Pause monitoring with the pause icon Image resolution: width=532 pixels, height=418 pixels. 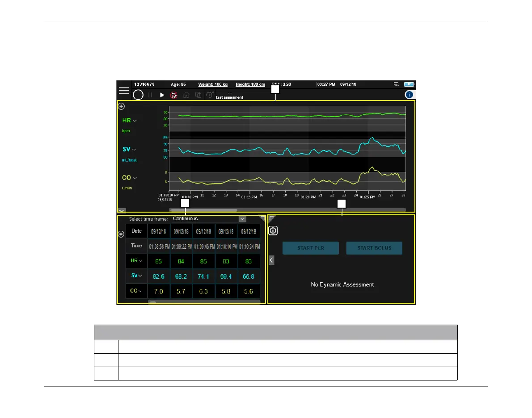pos(150,95)
